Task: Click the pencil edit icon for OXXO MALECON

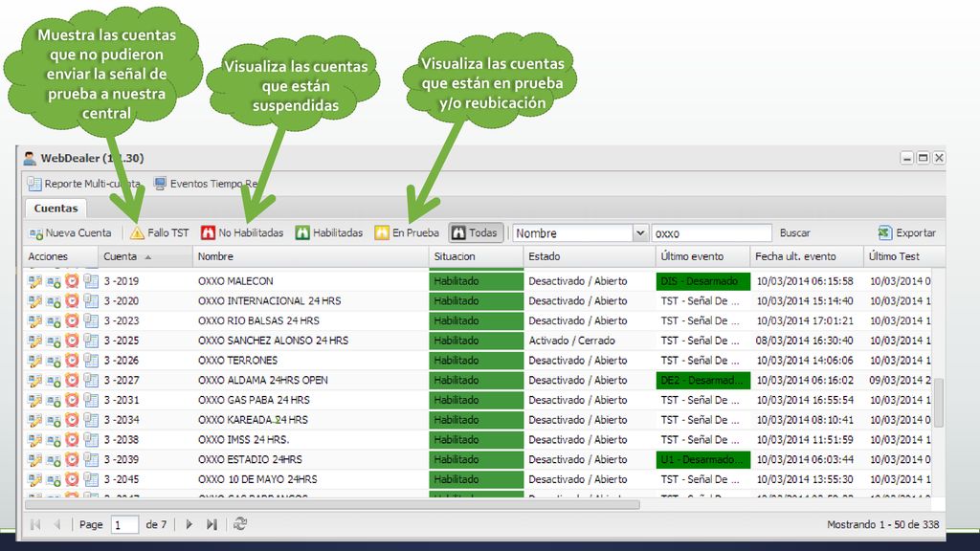Action: pyautogui.click(x=35, y=281)
